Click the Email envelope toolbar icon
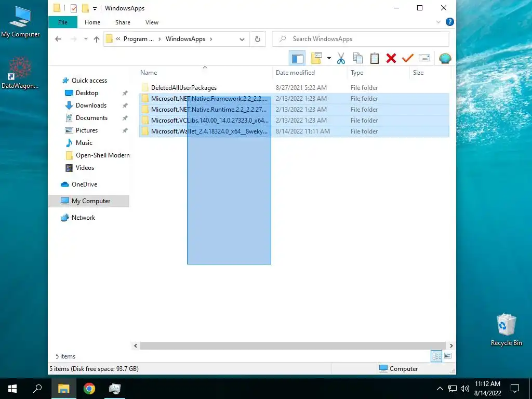Screen dimensions: 532x399 tap(424, 58)
